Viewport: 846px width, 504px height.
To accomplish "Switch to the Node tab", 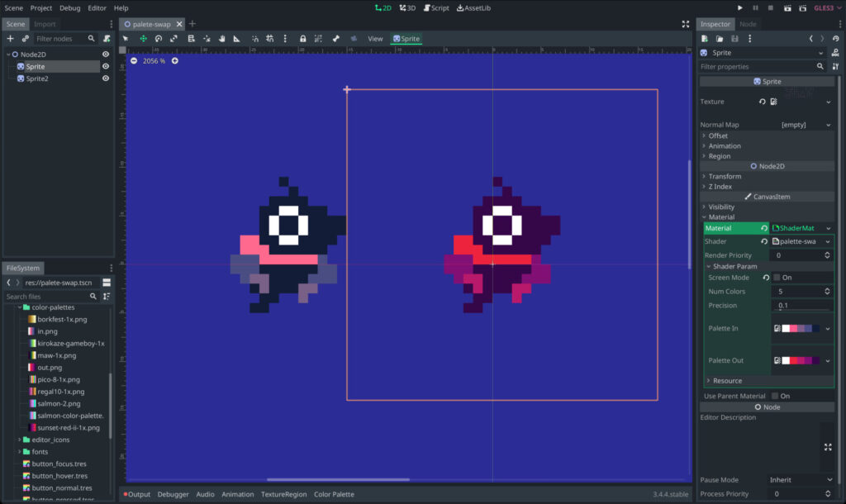I will point(748,24).
